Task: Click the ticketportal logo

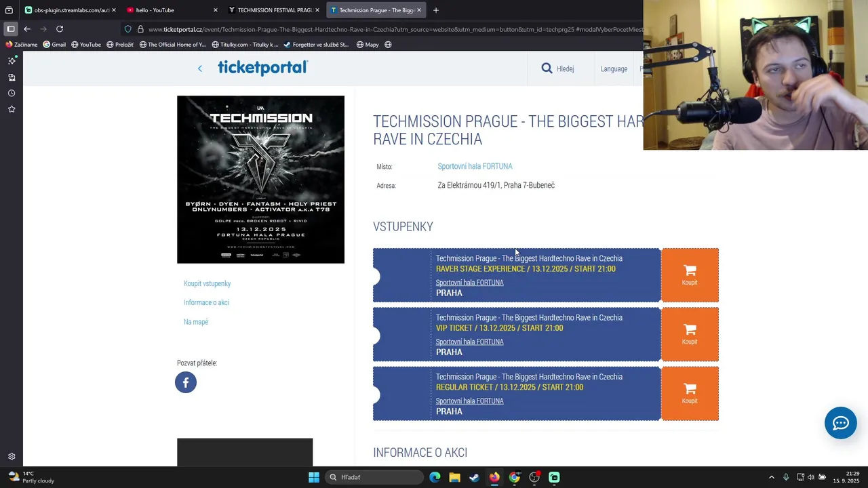Action: (263, 68)
